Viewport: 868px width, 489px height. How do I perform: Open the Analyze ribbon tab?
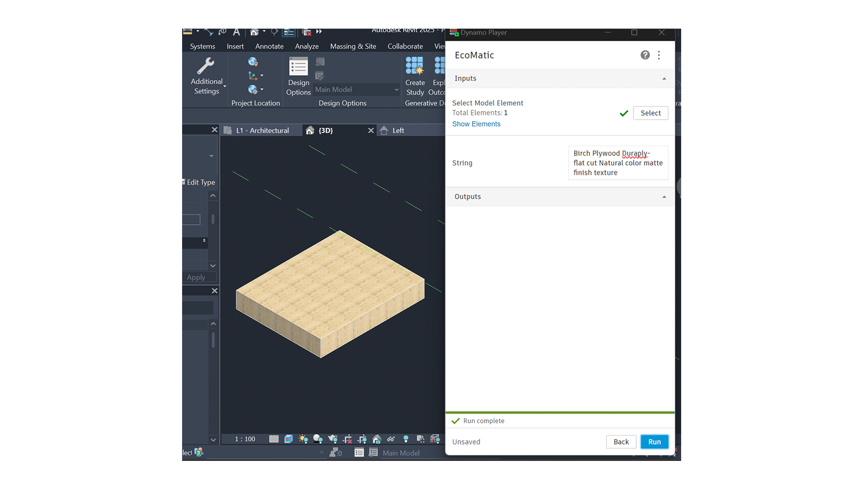click(x=306, y=47)
